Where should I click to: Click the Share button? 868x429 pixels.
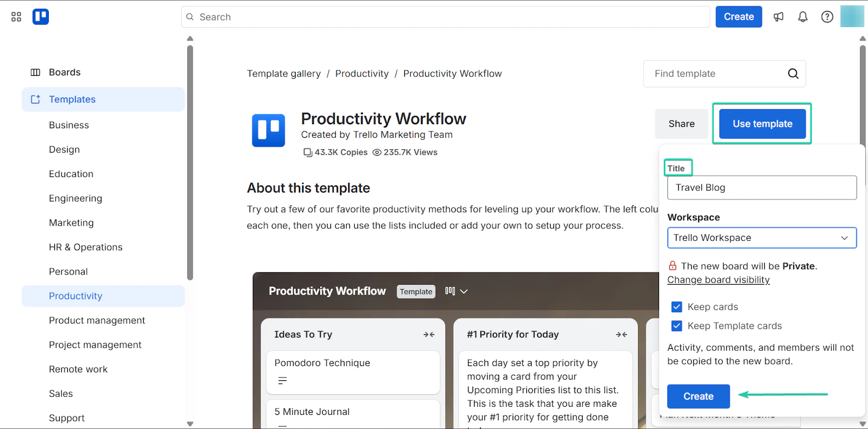681,124
